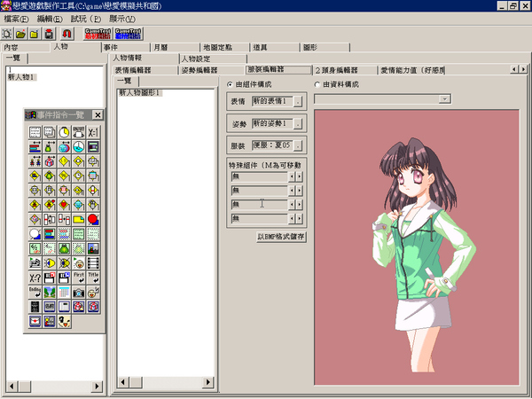The image size is (532, 399).
Task: Select the green frog icon in palette
Action: 64,248
